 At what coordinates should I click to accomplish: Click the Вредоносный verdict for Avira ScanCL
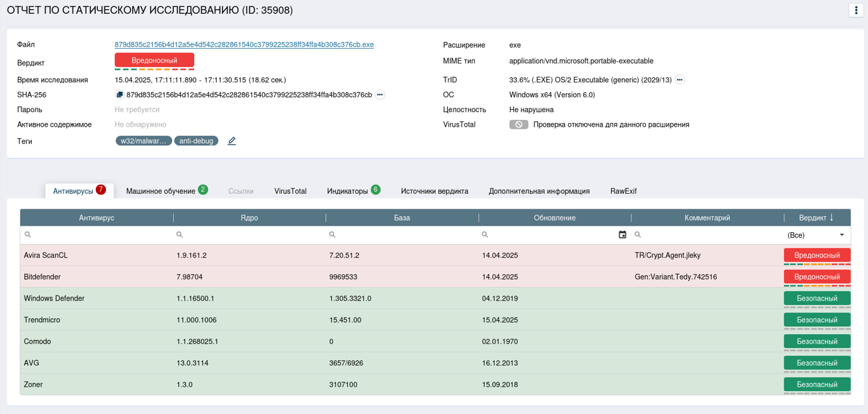[817, 255]
